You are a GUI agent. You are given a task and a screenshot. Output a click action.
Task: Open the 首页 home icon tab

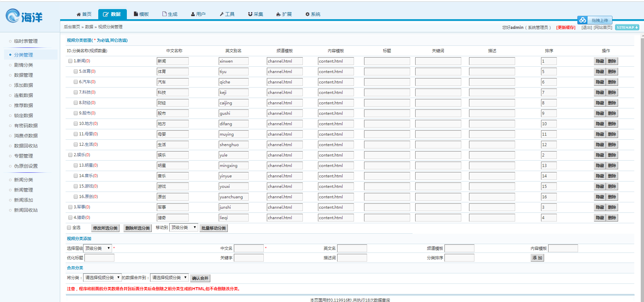pos(84,14)
